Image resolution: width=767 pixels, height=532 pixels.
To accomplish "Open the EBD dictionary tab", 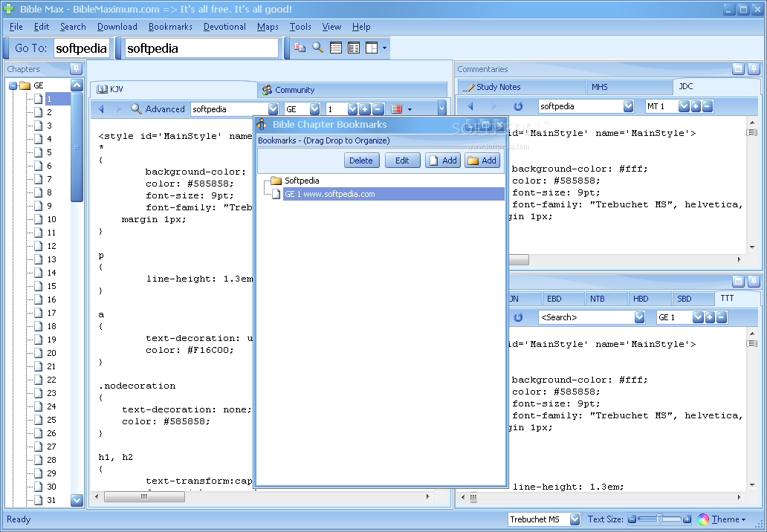I will [x=563, y=299].
